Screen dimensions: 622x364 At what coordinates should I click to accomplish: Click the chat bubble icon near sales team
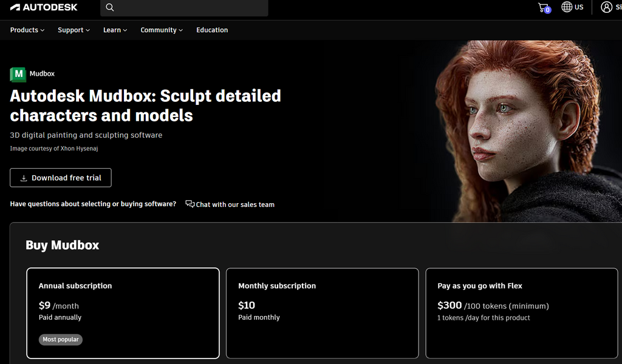pos(189,204)
